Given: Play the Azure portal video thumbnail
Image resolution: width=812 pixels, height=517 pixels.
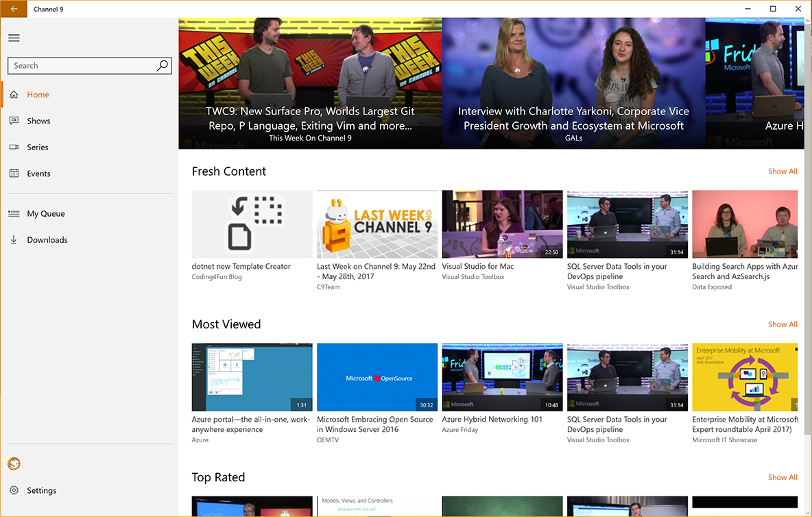Looking at the screenshot, I should pos(252,377).
